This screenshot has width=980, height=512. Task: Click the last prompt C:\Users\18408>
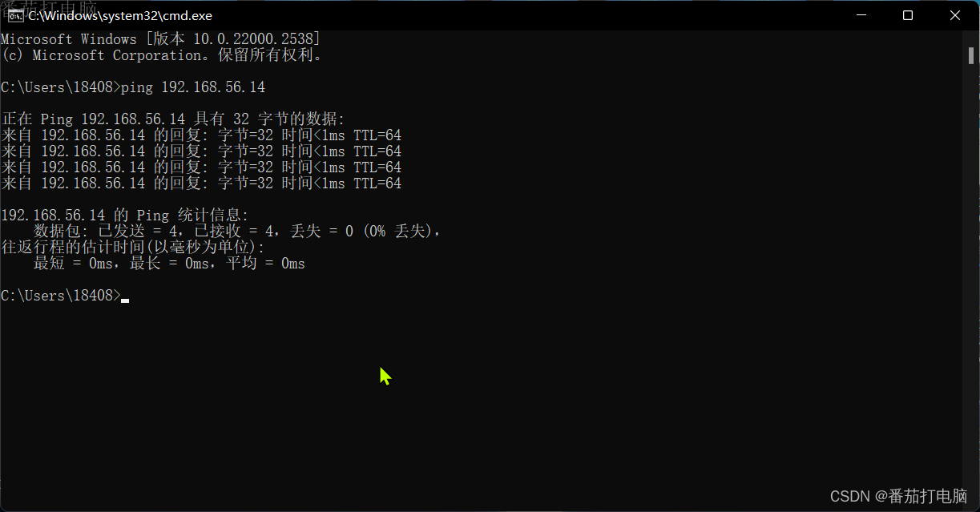(61, 296)
